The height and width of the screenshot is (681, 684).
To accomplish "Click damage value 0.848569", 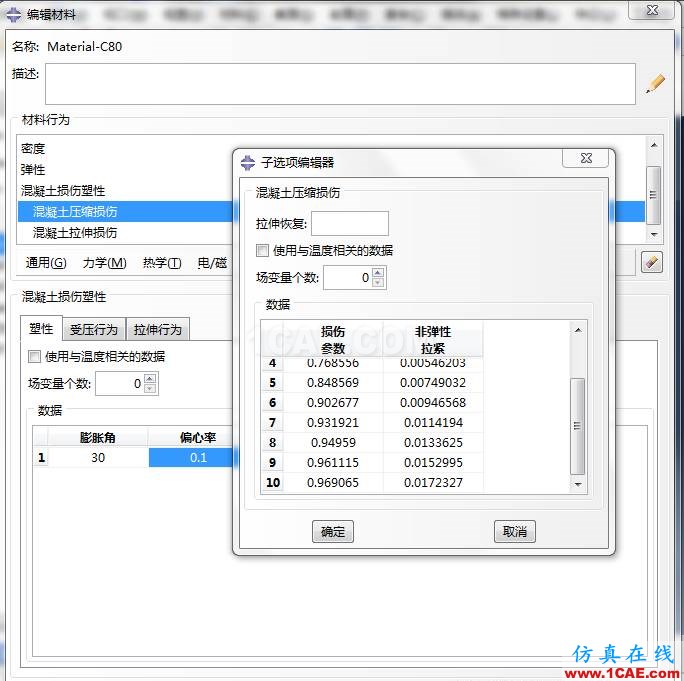I will coord(333,383).
